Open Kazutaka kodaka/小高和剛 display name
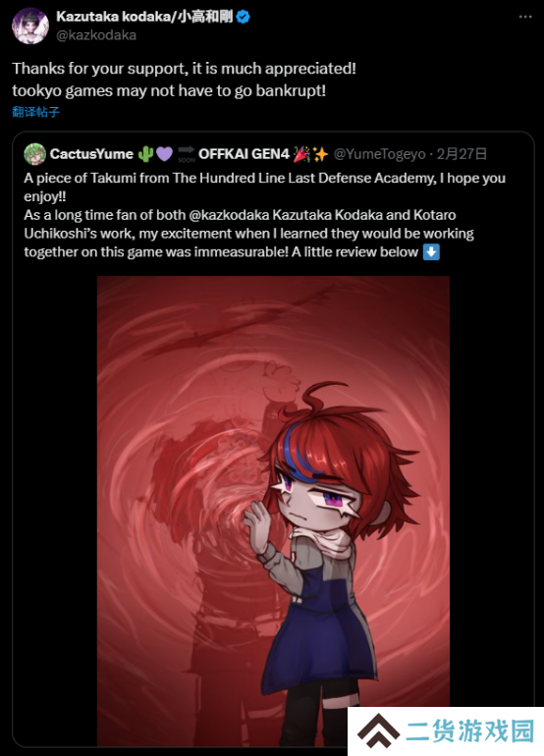Viewport: 544px width, 756px height. tap(144, 17)
